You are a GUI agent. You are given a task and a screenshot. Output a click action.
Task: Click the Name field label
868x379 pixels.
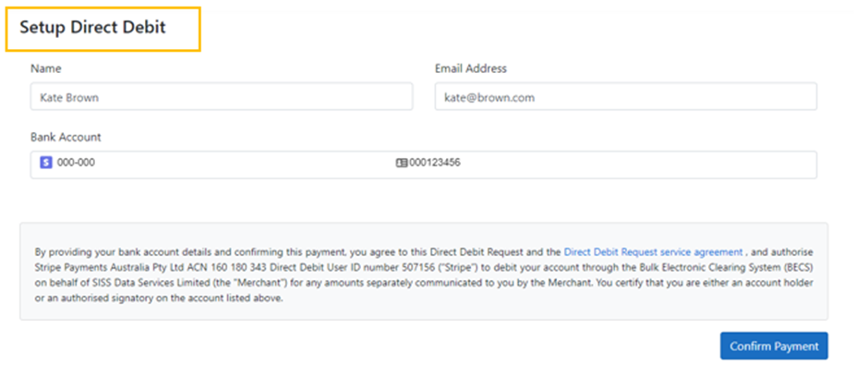point(46,68)
